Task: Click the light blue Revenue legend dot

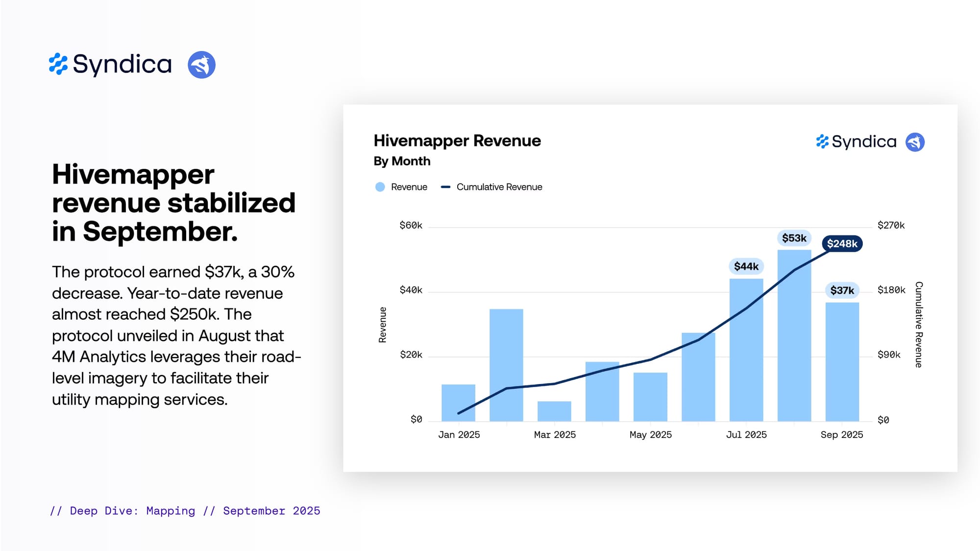Action: coord(380,187)
